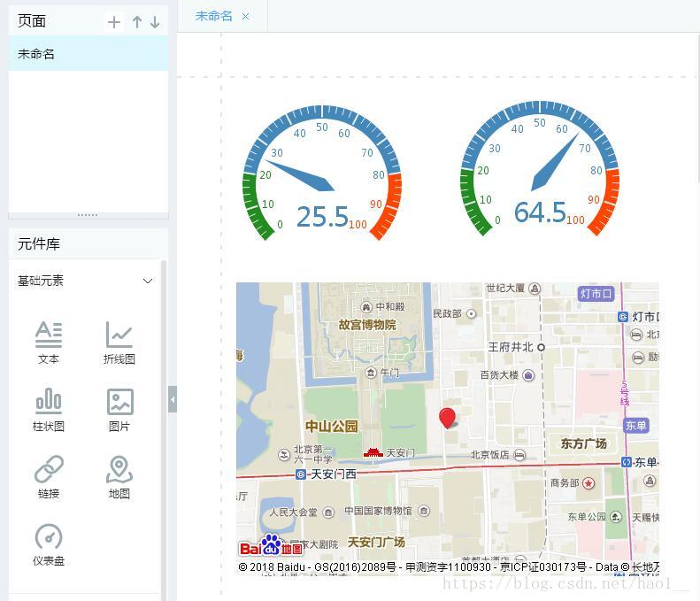The height and width of the screenshot is (601, 700).
Task: Click the 商务部 star icon on map
Action: 588,483
